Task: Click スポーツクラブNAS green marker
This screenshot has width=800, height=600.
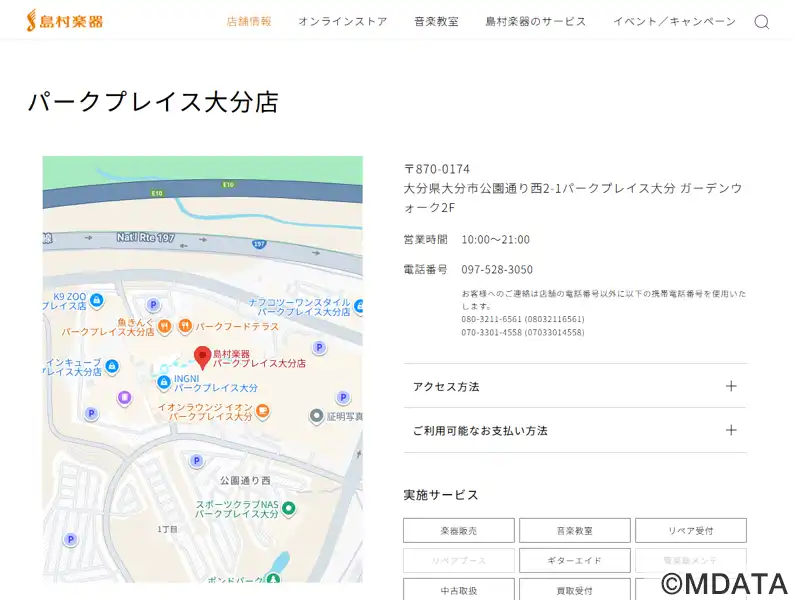Action: pyautogui.click(x=289, y=508)
